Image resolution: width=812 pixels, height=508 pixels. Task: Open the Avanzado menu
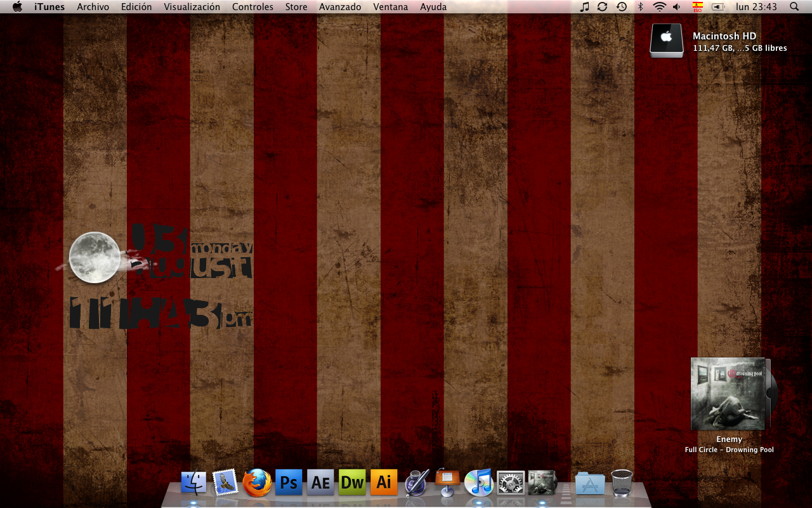(340, 7)
